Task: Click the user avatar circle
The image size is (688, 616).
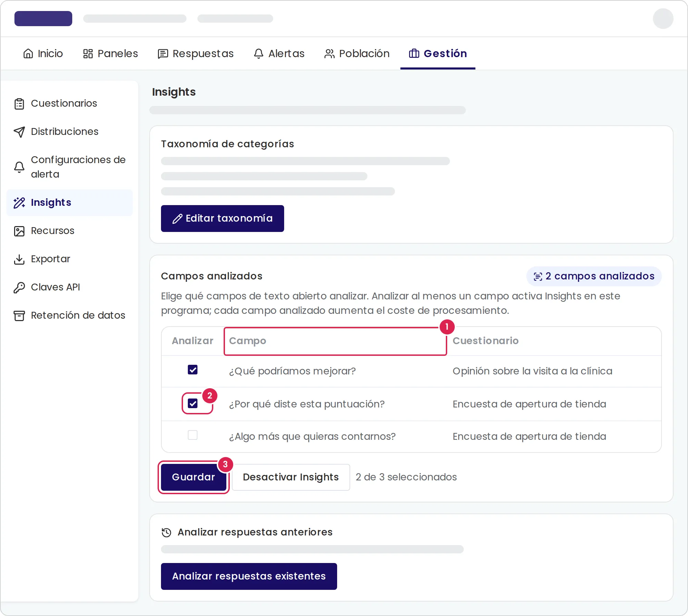Action: pos(663,19)
